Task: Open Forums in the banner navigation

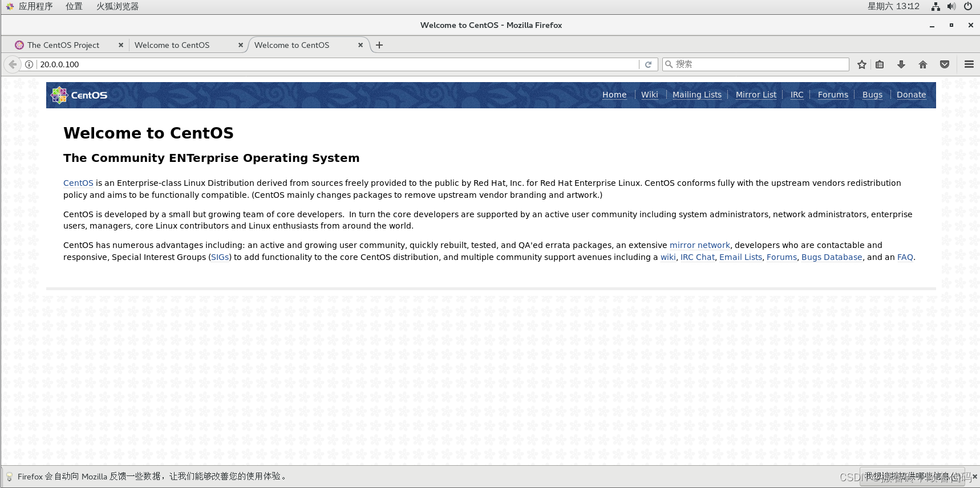Action: 833,95
